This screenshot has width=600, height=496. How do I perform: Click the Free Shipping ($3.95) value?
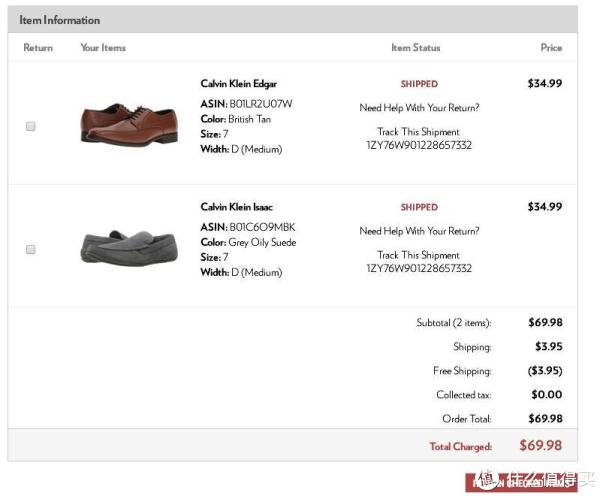click(x=545, y=370)
